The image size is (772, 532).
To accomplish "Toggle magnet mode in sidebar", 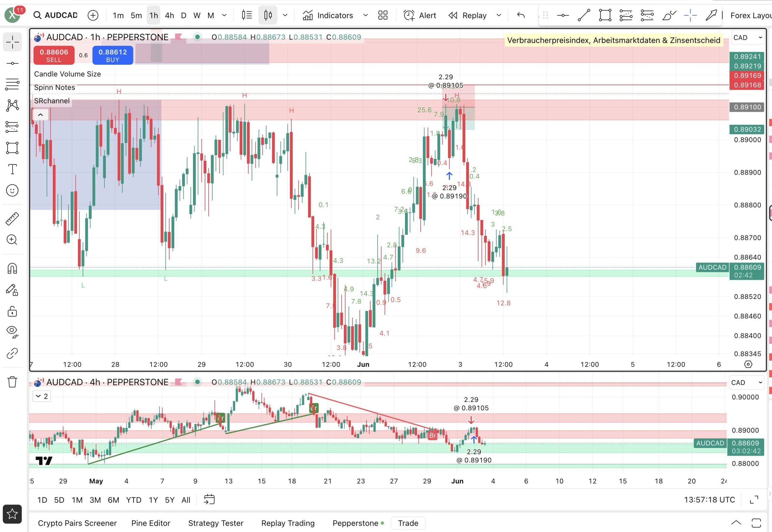I will pyautogui.click(x=12, y=268).
